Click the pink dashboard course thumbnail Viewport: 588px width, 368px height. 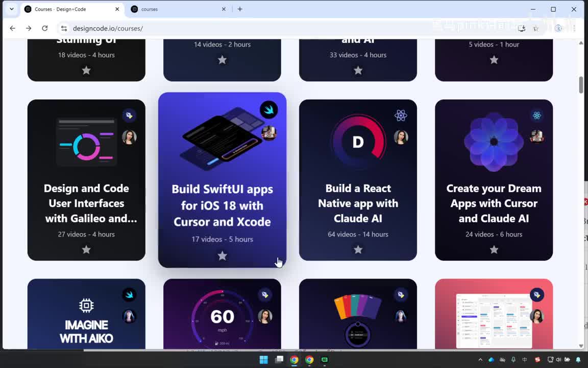tap(494, 321)
